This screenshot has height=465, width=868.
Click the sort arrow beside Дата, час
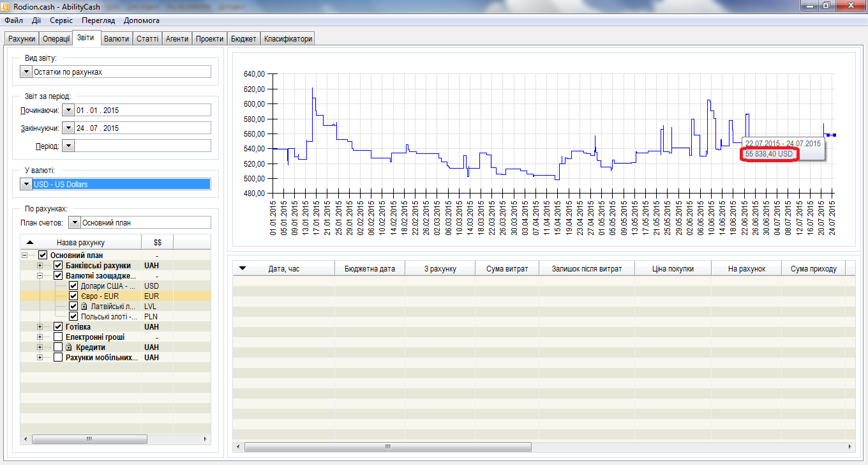242,268
